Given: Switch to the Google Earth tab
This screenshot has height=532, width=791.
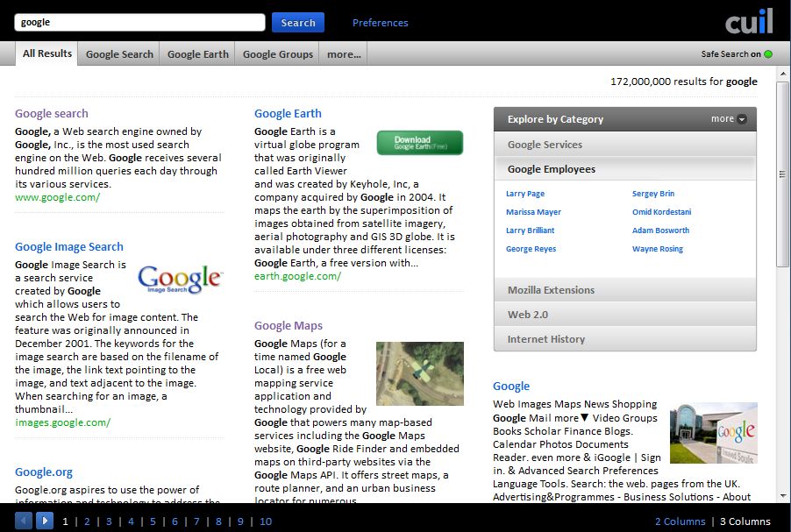Looking at the screenshot, I should (x=198, y=54).
